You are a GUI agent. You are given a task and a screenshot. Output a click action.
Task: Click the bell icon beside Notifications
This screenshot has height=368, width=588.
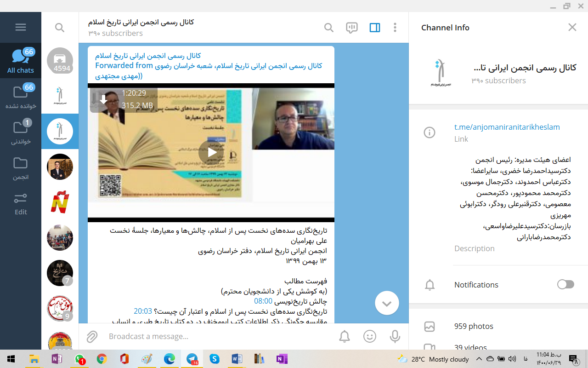tap(430, 285)
